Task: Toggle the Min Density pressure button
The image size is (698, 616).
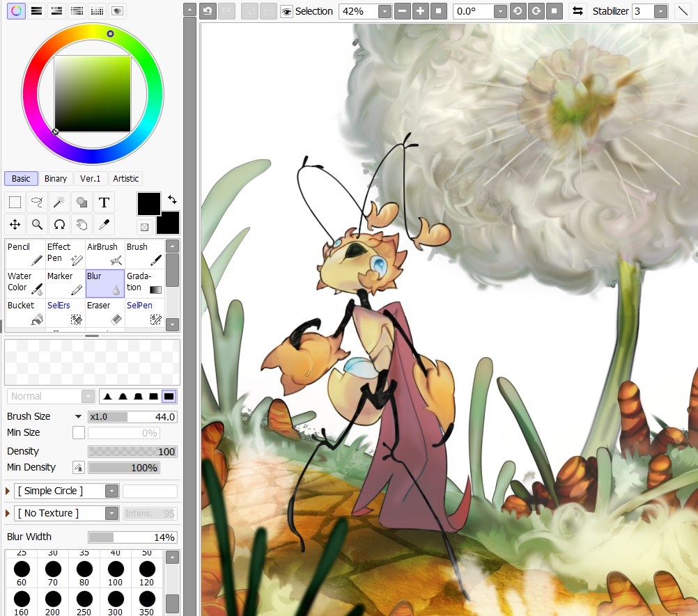Action: (79, 468)
